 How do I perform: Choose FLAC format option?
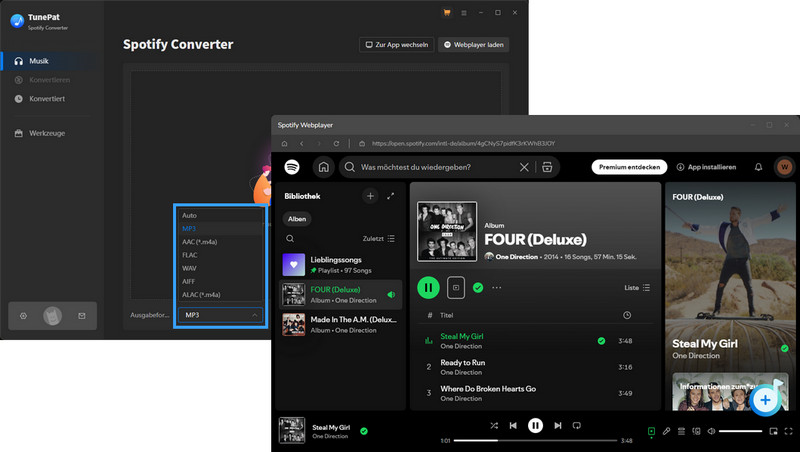tap(220, 255)
